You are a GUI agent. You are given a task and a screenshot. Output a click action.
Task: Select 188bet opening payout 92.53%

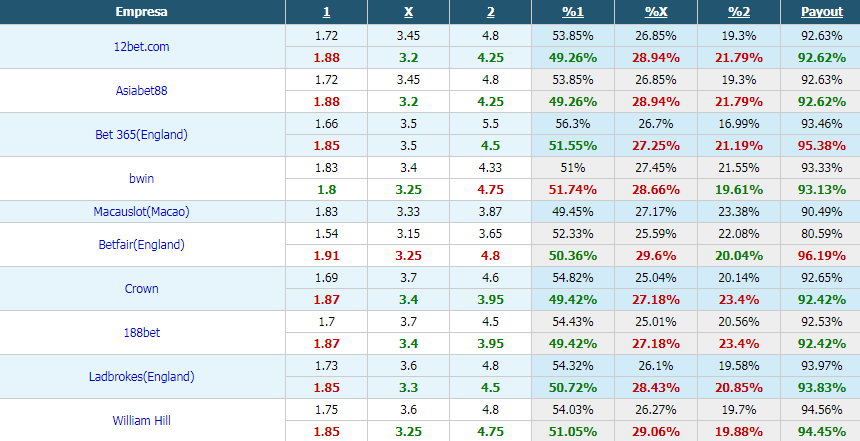[822, 321]
